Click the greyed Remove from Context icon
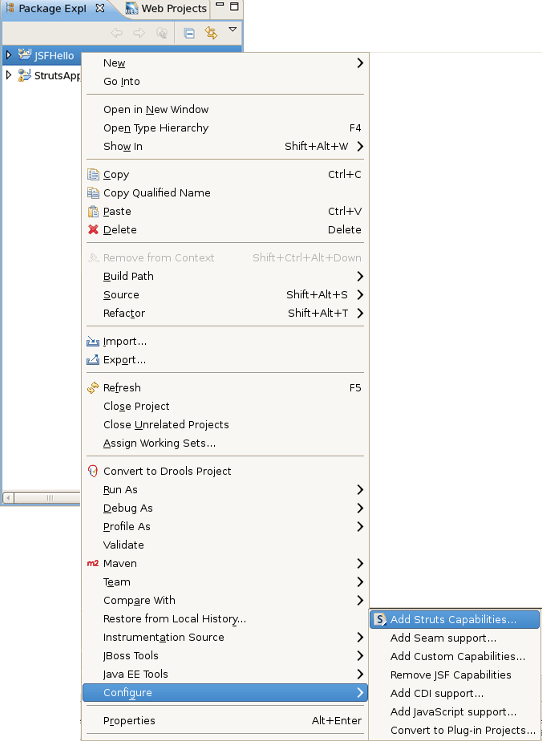Viewport: 546px width, 746px height. click(93, 258)
